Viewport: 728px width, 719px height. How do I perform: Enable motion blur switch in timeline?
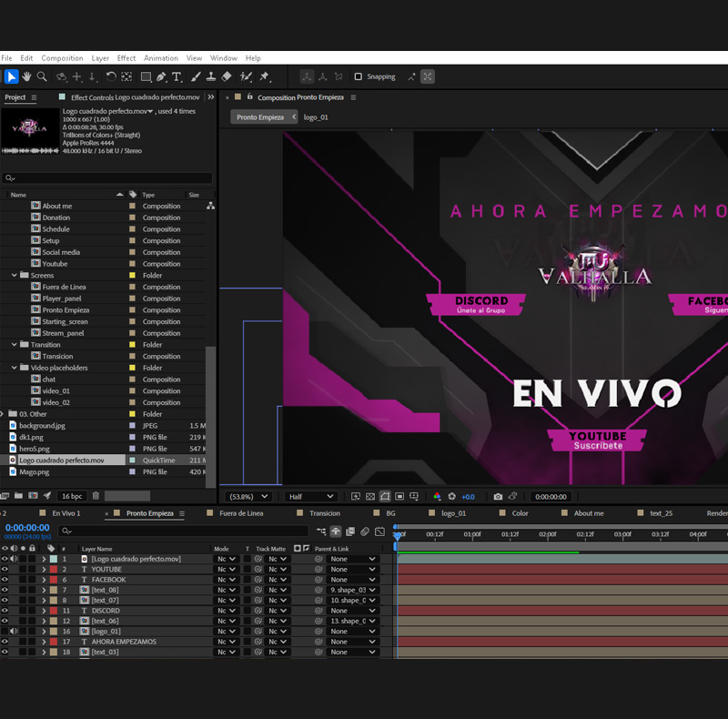365,532
